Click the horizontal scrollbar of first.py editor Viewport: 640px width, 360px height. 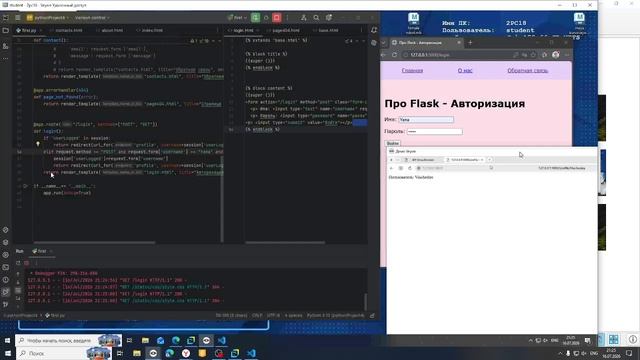[x=94, y=242]
